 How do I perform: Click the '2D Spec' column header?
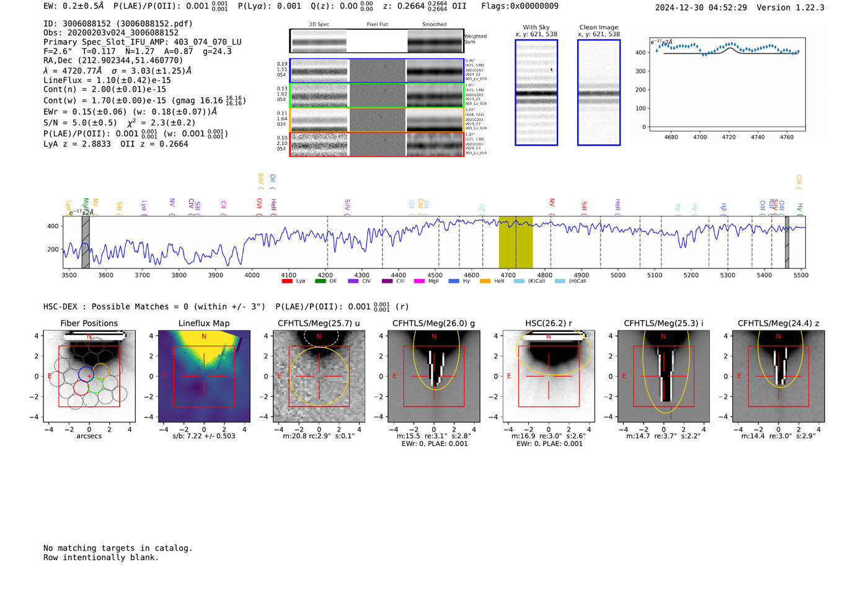[x=319, y=25]
